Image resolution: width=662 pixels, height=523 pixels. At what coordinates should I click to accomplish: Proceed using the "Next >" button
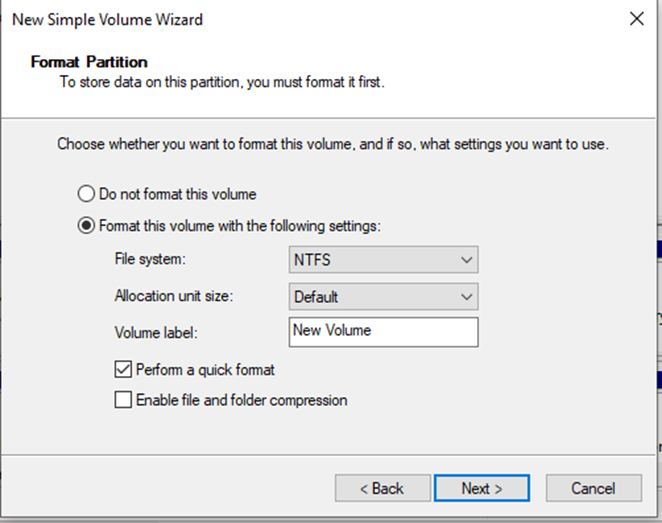click(x=481, y=488)
